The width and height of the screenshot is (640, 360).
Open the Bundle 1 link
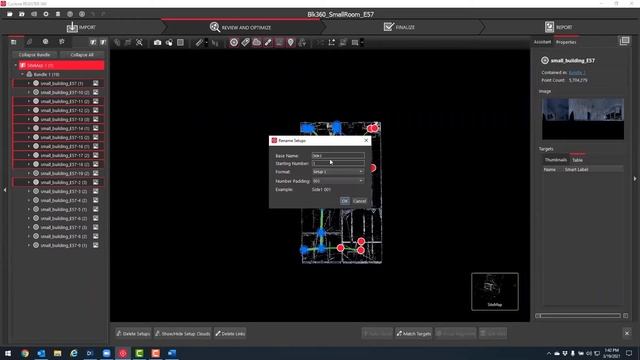[x=577, y=72]
